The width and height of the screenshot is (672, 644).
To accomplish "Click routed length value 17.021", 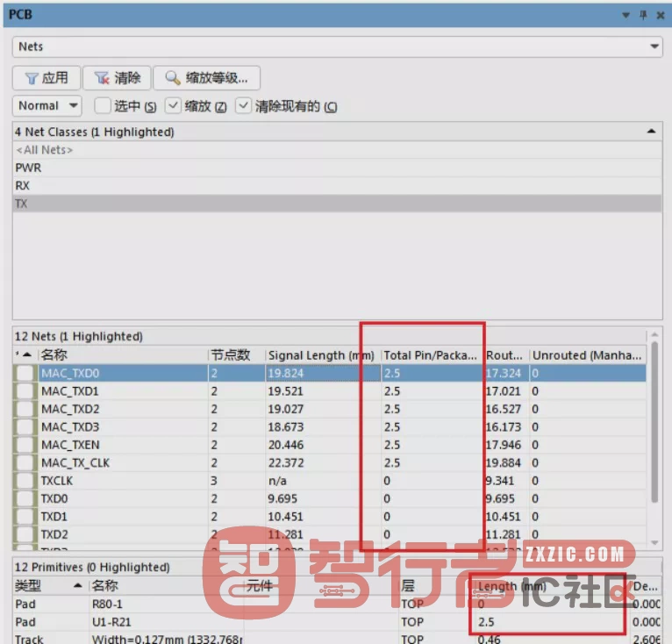I will click(x=504, y=391).
